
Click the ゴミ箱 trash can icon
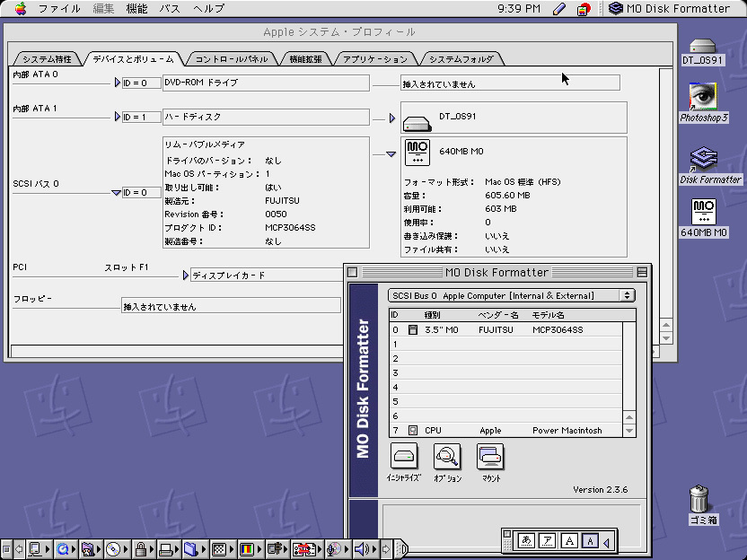point(699,499)
